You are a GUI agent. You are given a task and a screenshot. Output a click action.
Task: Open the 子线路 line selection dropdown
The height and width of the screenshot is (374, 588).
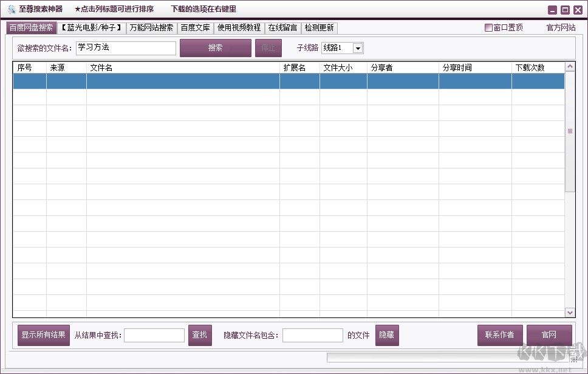358,48
